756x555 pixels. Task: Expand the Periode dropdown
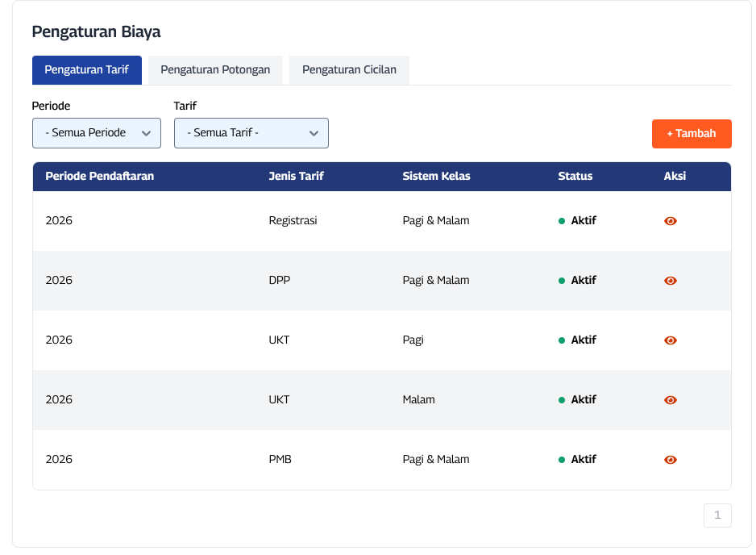coord(96,133)
